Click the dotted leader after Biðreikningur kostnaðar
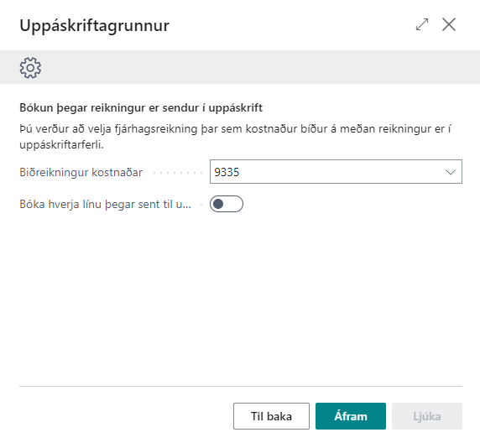Image resolution: width=480 pixels, height=448 pixels. coord(178,173)
